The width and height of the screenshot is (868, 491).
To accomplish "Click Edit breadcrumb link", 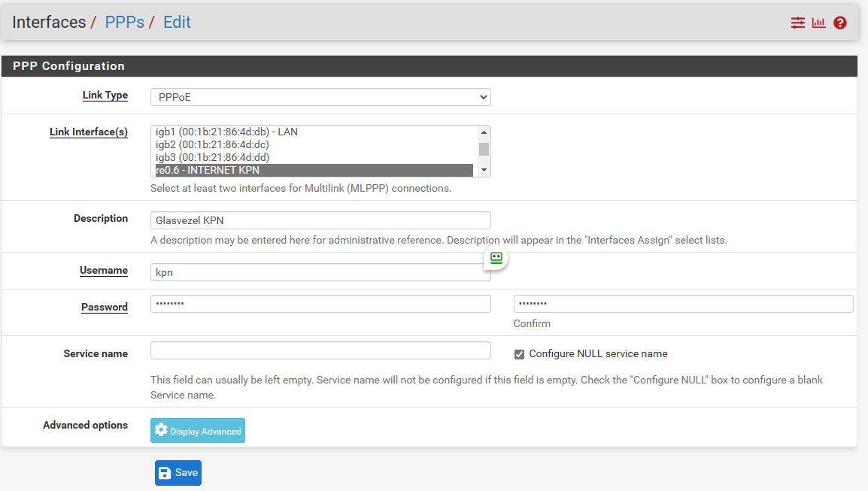I will point(177,22).
